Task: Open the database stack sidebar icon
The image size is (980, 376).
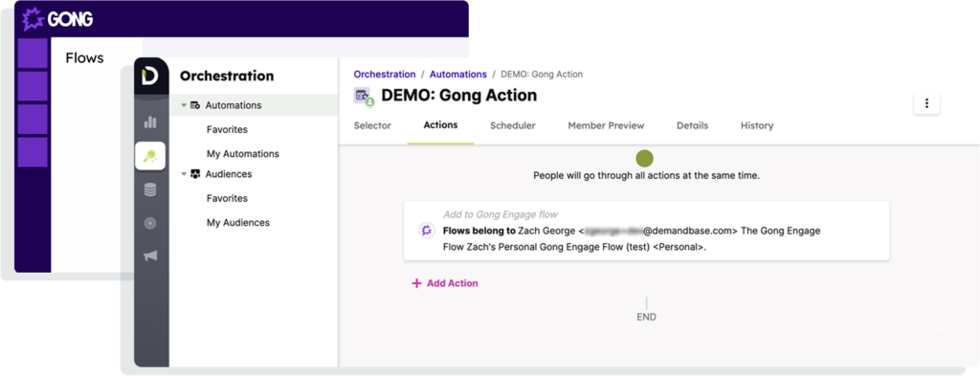Action: (150, 189)
